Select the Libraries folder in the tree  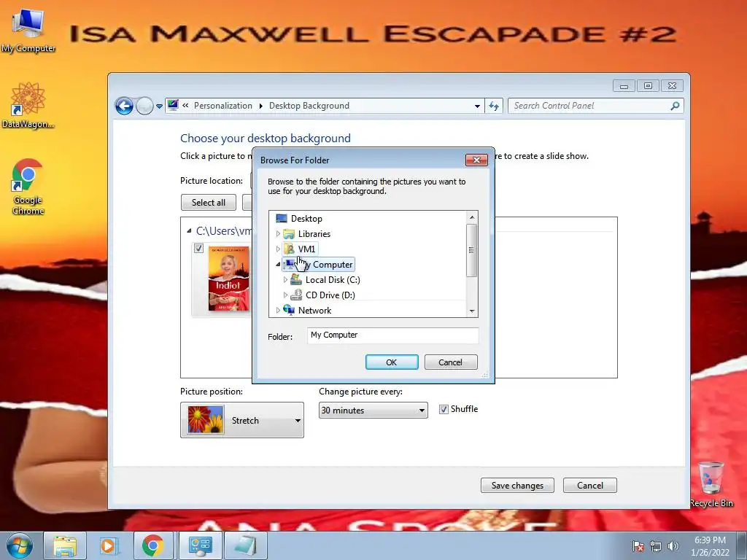(x=314, y=234)
